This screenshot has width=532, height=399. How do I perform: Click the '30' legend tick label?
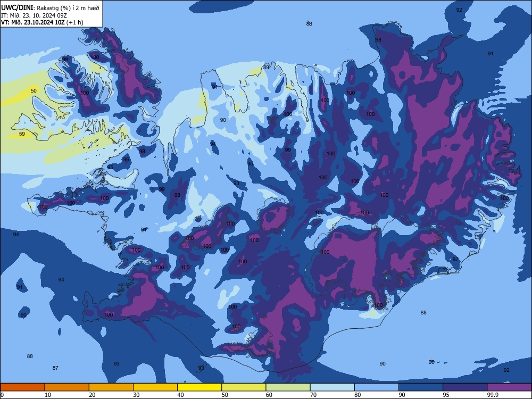pyautogui.click(x=136, y=395)
